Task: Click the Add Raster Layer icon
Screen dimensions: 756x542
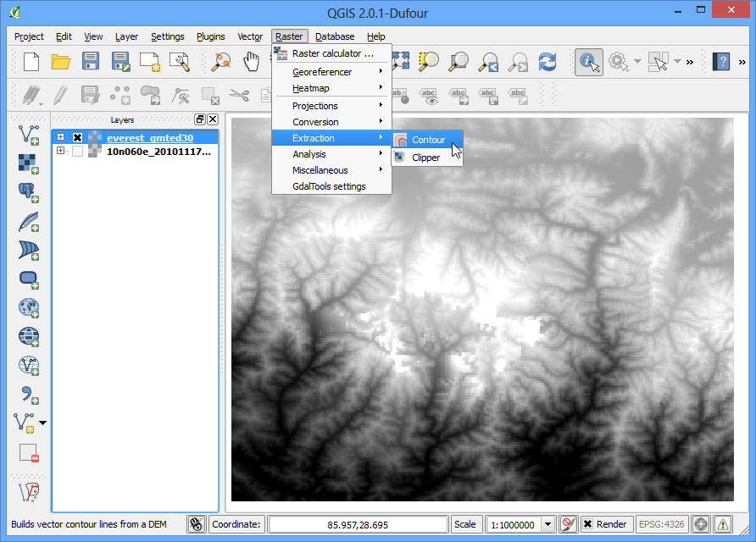Action: tap(29, 163)
